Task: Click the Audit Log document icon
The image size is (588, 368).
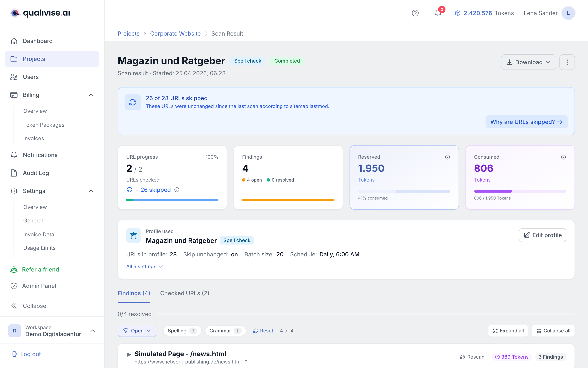Action: click(x=14, y=173)
